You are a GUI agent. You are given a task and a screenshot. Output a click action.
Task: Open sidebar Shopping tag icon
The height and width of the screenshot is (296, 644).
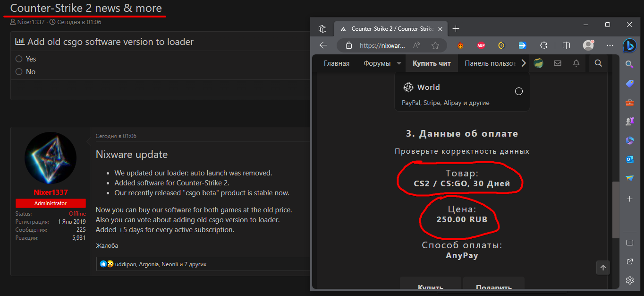629,83
